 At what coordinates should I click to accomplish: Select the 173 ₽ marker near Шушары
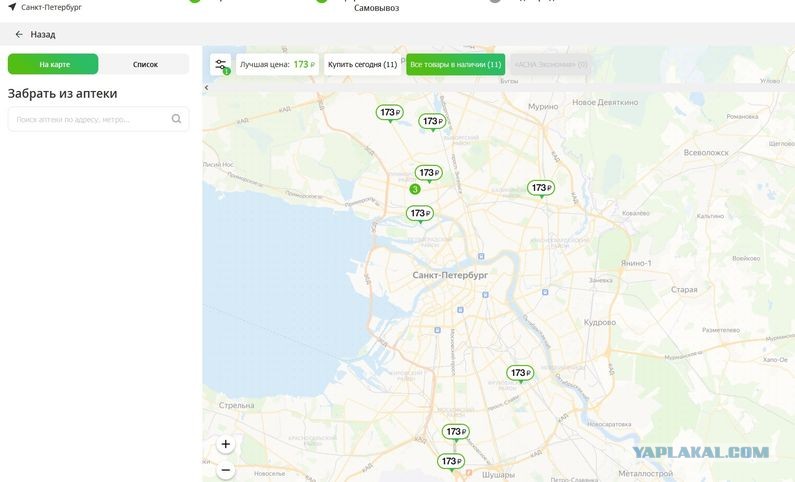click(x=451, y=461)
